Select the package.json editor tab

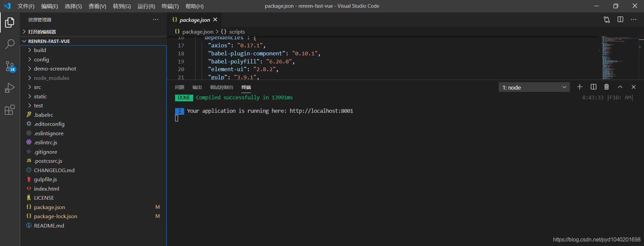pyautogui.click(x=195, y=20)
